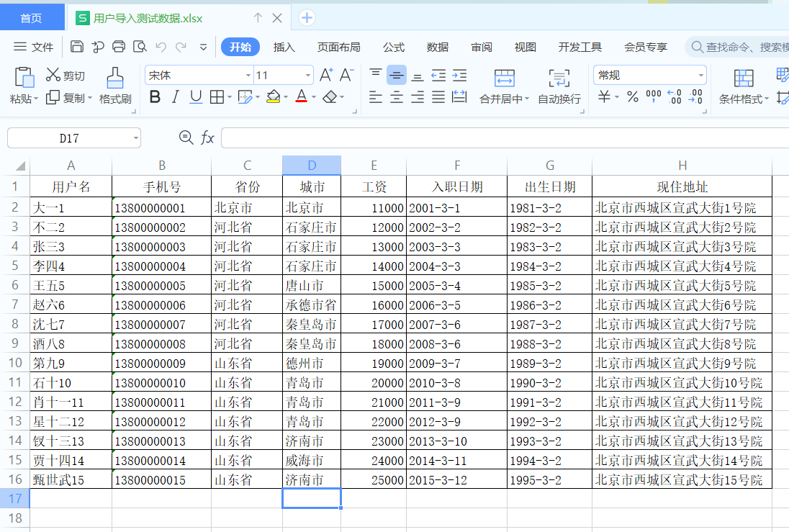Go to the 首页 home tab
The image size is (789, 532).
click(31, 18)
